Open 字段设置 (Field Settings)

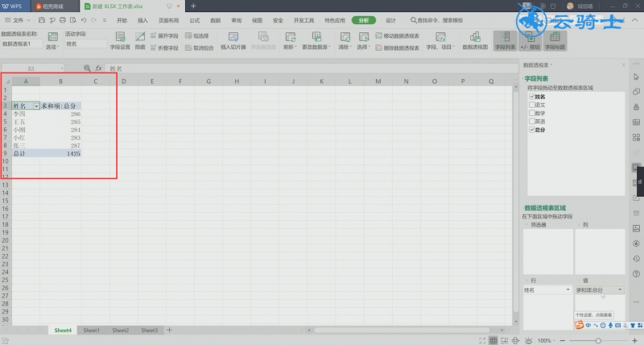120,41
